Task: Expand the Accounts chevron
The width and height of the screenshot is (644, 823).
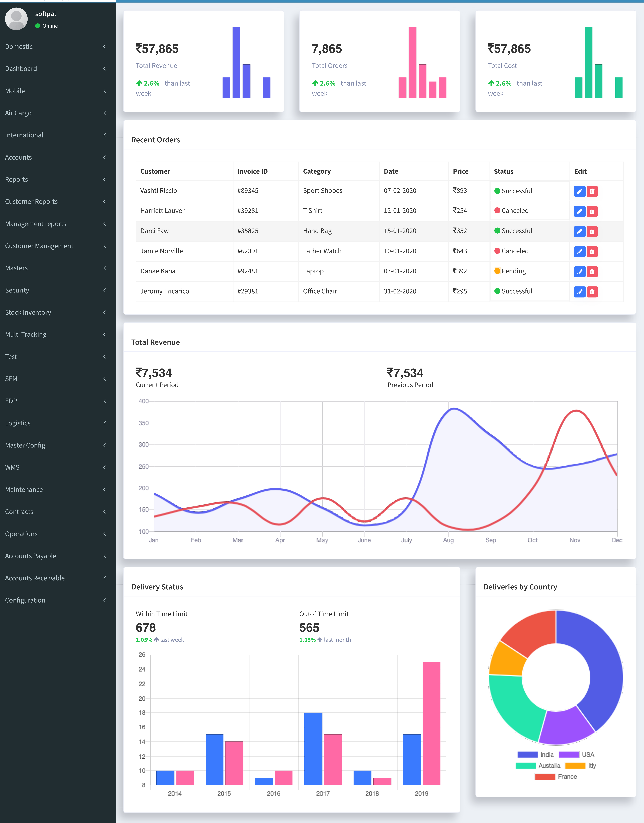Action: pos(104,157)
